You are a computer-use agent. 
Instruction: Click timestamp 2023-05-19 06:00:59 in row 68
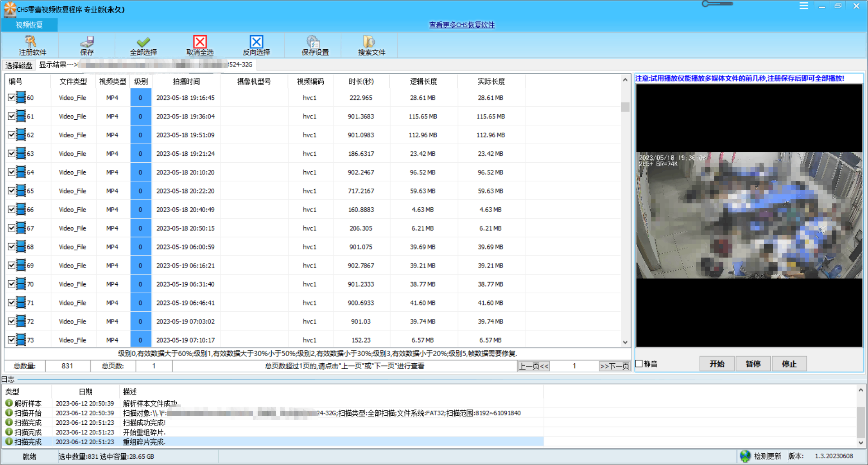click(185, 247)
